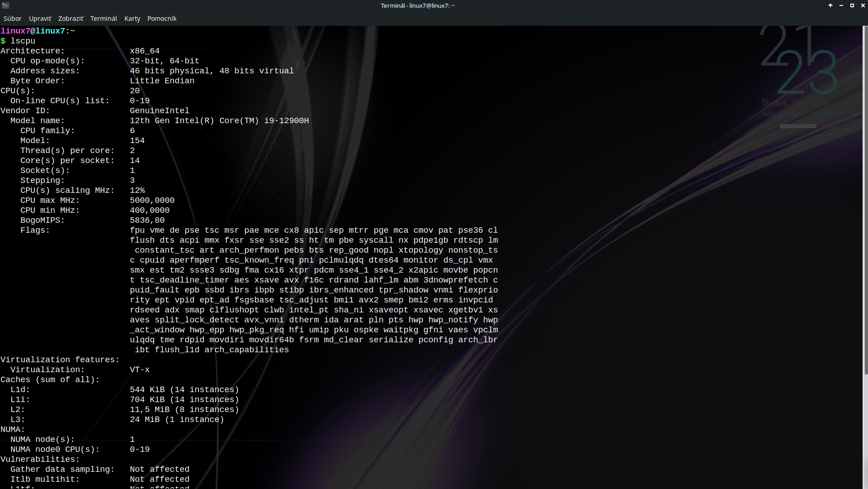The height and width of the screenshot is (489, 868).
Task: Click the i9-12900H model name text
Action: [286, 120]
